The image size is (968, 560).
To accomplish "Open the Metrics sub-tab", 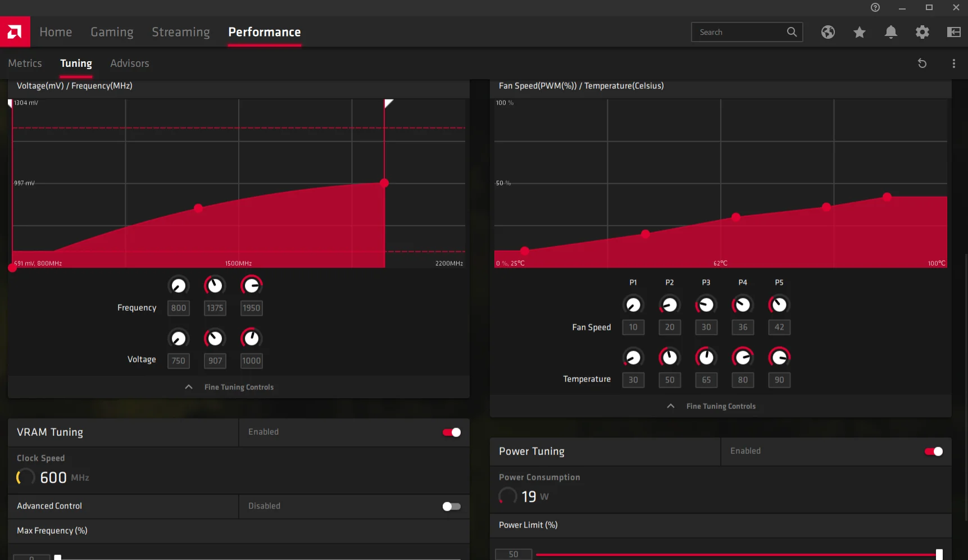I will tap(25, 63).
